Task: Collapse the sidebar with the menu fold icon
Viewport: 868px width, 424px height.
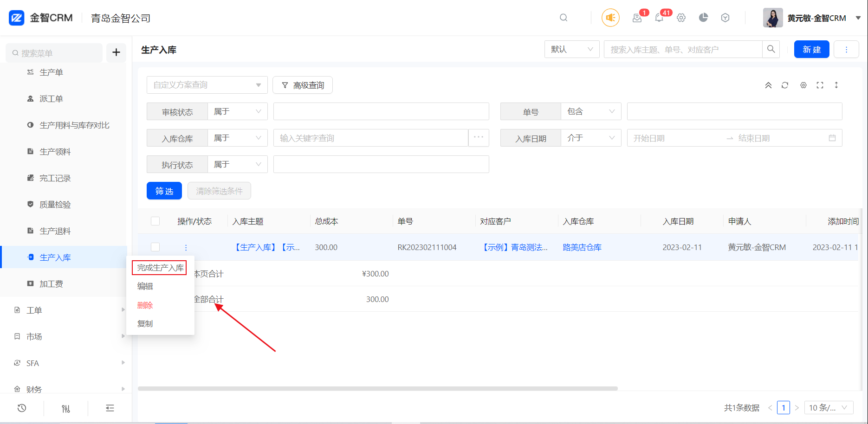Action: tap(110, 408)
